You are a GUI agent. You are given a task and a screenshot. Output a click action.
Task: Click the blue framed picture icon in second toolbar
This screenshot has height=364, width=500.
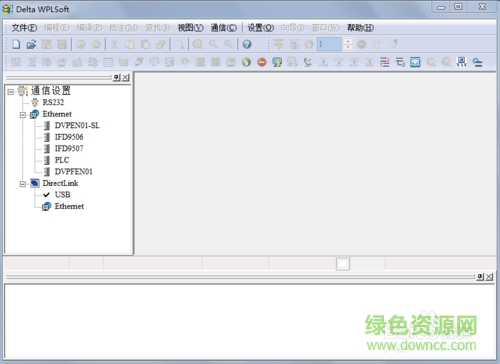click(x=415, y=62)
